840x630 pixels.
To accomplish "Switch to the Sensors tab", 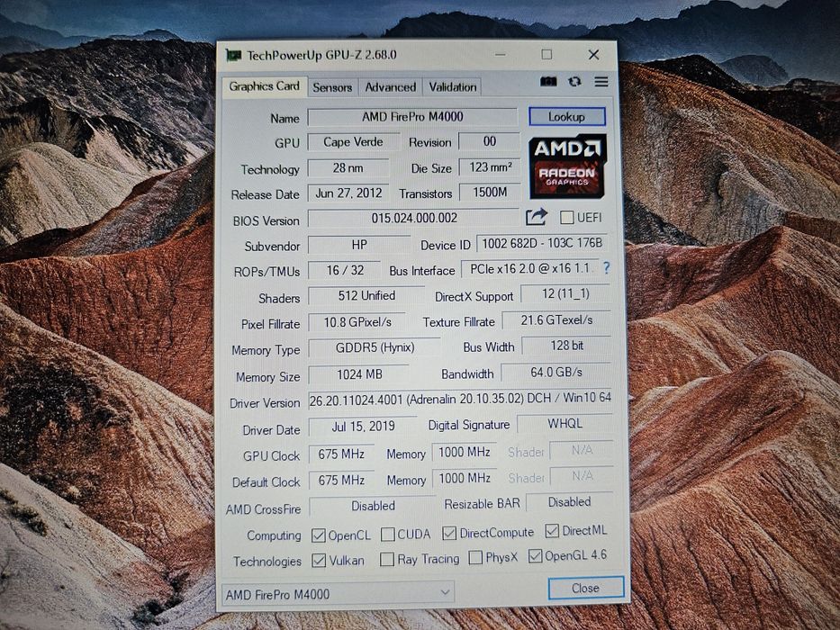I will (333, 87).
